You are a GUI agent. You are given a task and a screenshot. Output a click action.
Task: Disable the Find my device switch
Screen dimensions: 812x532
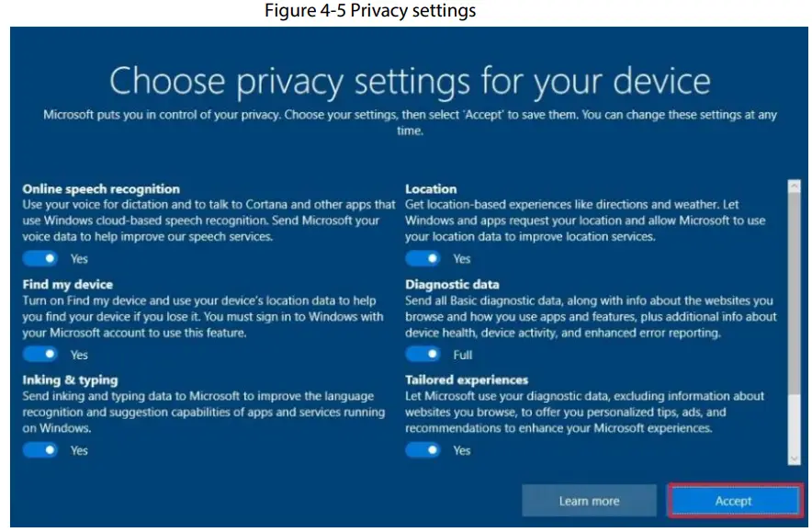[40, 355]
